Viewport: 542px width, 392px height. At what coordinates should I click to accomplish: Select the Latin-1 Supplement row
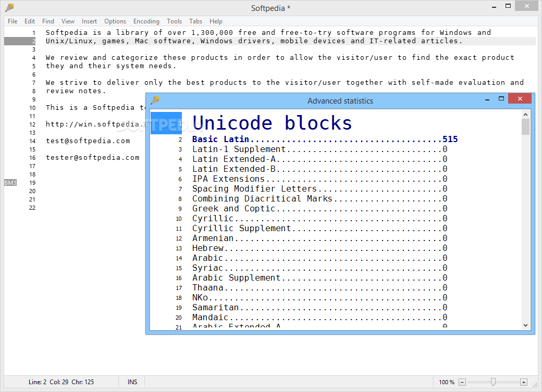320,149
